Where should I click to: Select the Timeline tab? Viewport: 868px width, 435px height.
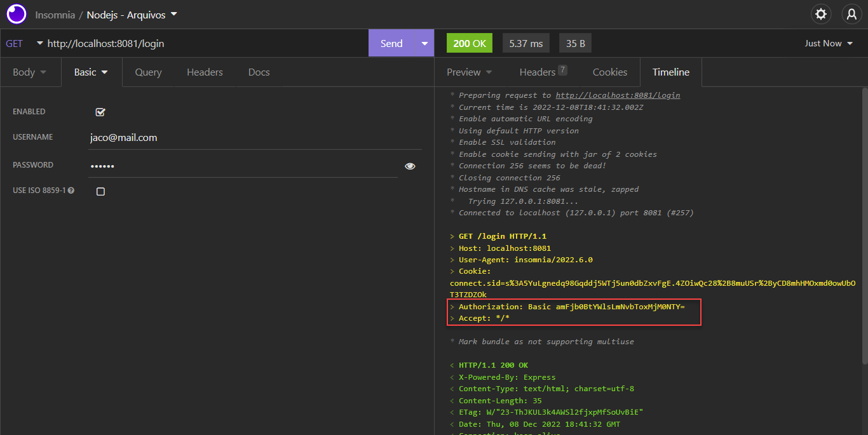pyautogui.click(x=671, y=72)
